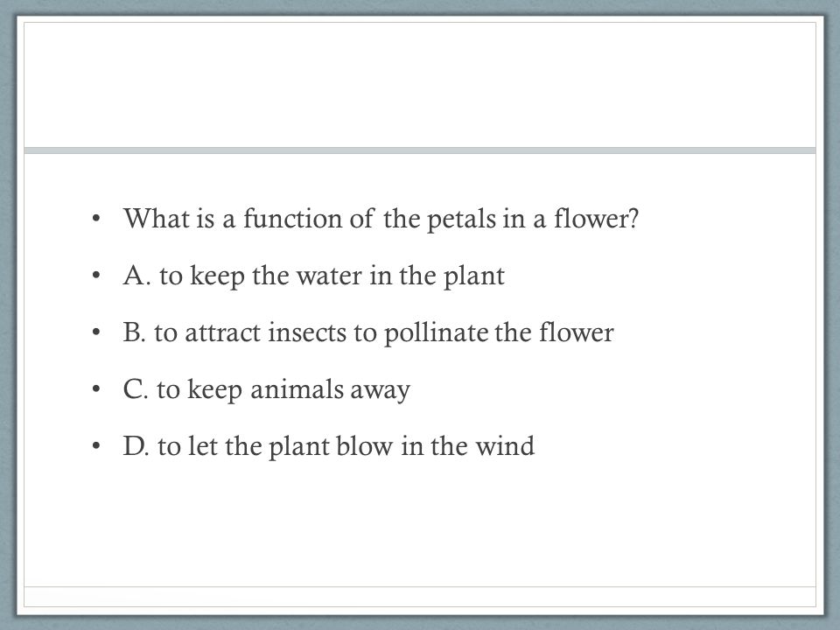Click the gray horizontal divider bar
The height and width of the screenshot is (630, 840).
coord(420,150)
